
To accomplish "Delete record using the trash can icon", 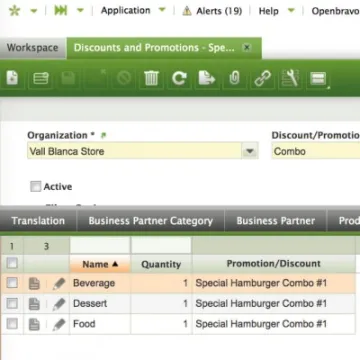I will pyautogui.click(x=151, y=79).
